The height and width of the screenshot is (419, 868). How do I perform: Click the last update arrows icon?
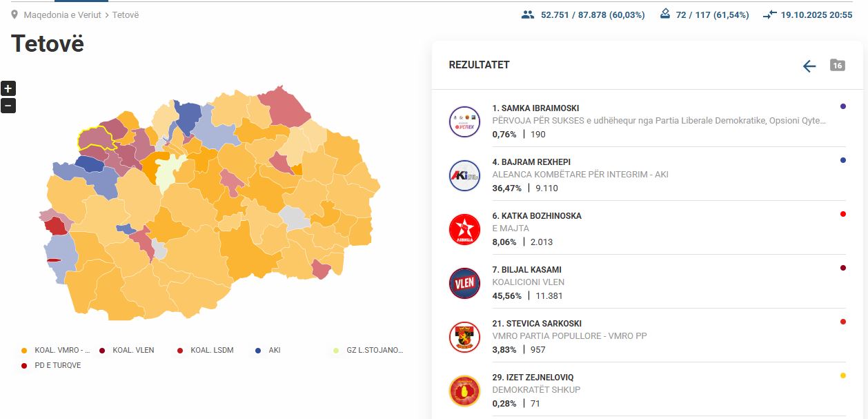click(770, 14)
